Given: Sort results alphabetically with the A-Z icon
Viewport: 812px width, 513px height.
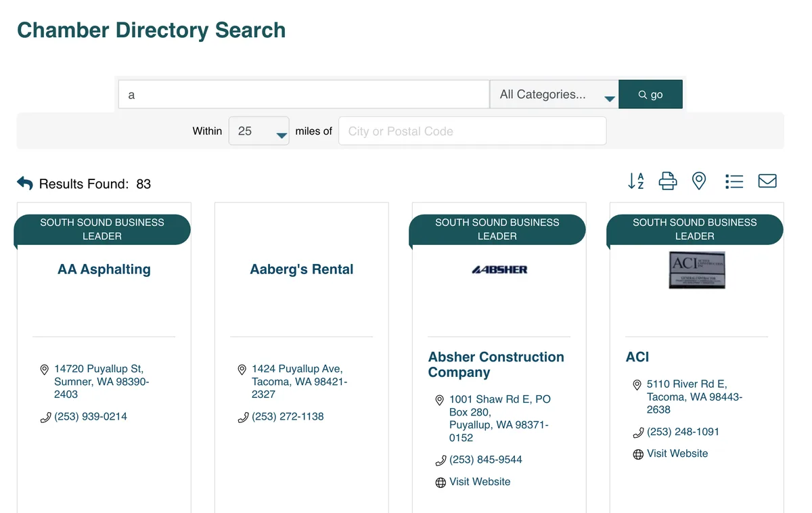Looking at the screenshot, I should click(x=636, y=181).
